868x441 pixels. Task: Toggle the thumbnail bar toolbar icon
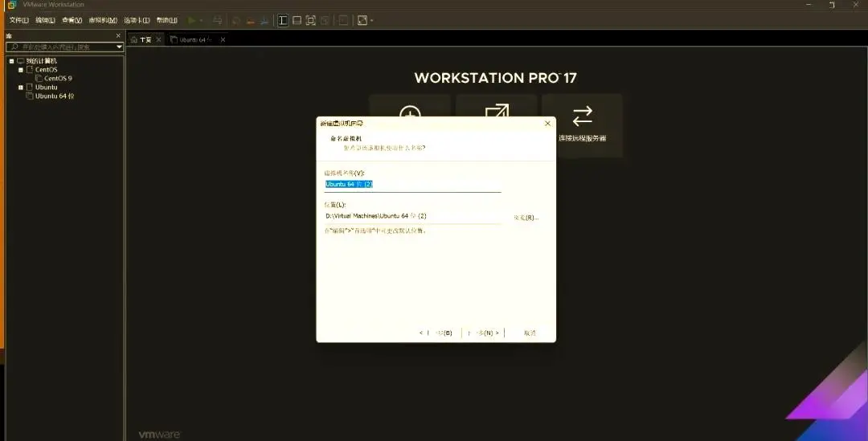(297, 20)
